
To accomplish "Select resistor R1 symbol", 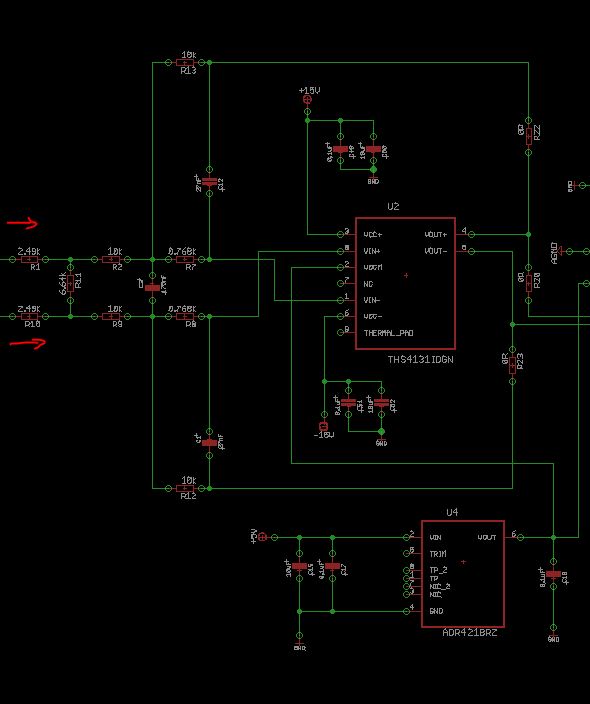I will (29, 260).
